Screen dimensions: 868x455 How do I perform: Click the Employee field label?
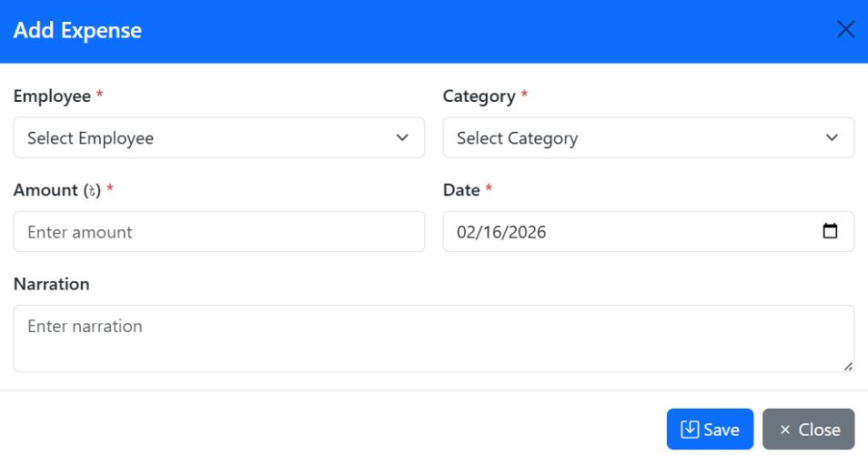[52, 96]
